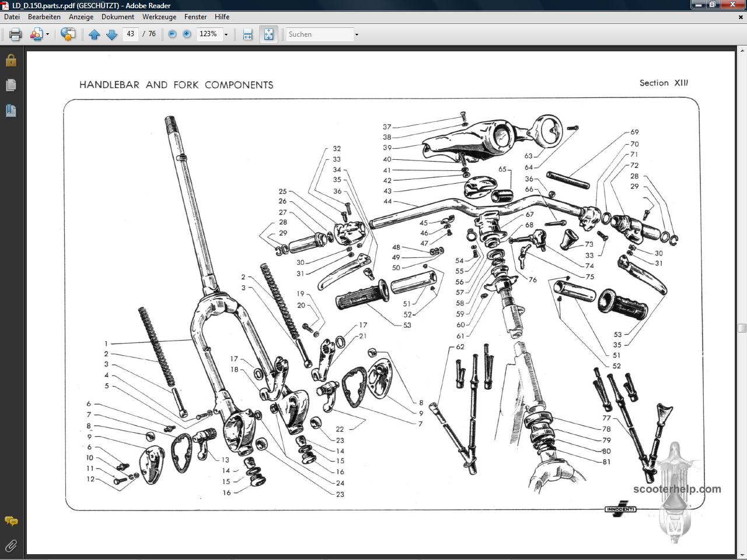Screen dimensions: 747x560
Task: Expand the Suchen search options dropdown
Action: (357, 34)
